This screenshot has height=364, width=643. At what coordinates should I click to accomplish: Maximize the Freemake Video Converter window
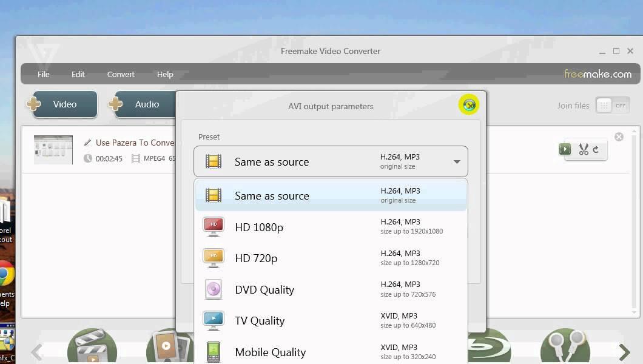616,51
